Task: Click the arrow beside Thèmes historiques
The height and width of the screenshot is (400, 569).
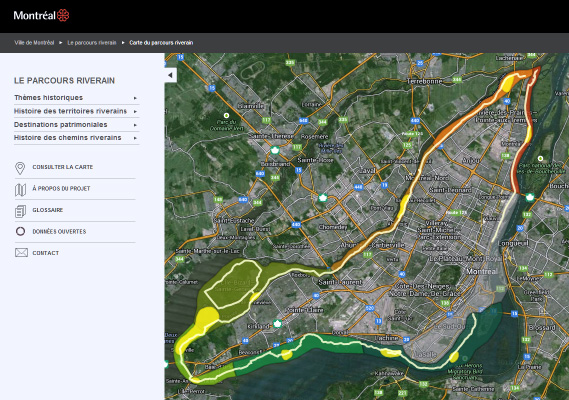Action: (x=135, y=98)
